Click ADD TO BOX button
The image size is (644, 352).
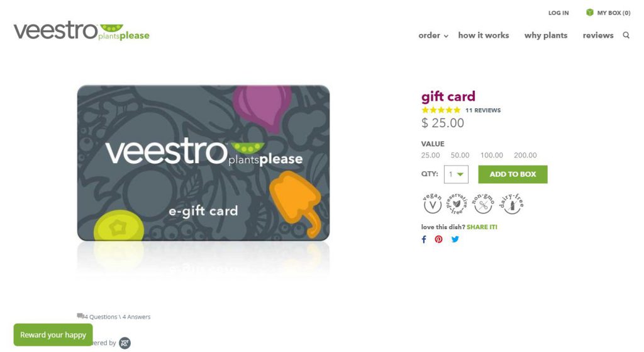(513, 174)
